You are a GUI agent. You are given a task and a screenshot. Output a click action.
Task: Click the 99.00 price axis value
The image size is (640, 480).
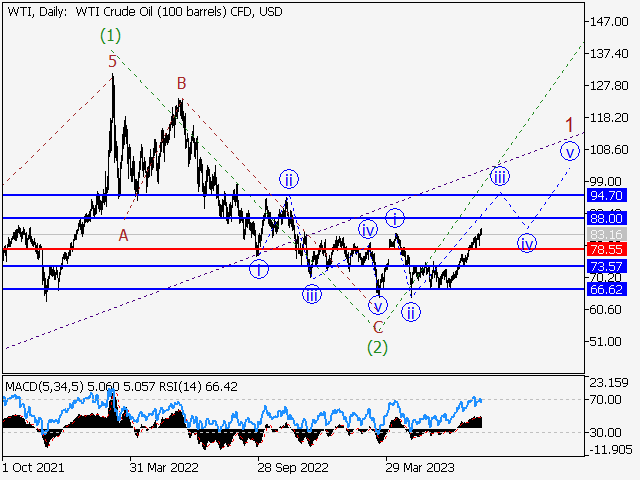pos(606,182)
